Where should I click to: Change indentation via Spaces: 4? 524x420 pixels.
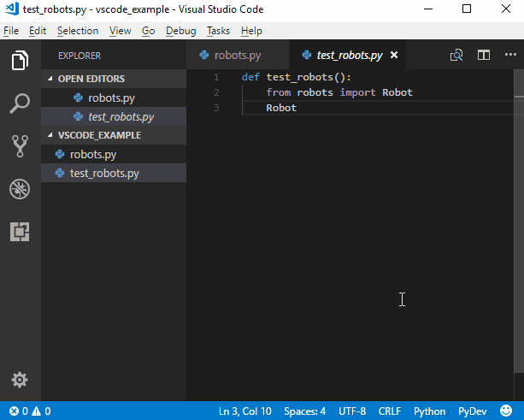(x=305, y=411)
